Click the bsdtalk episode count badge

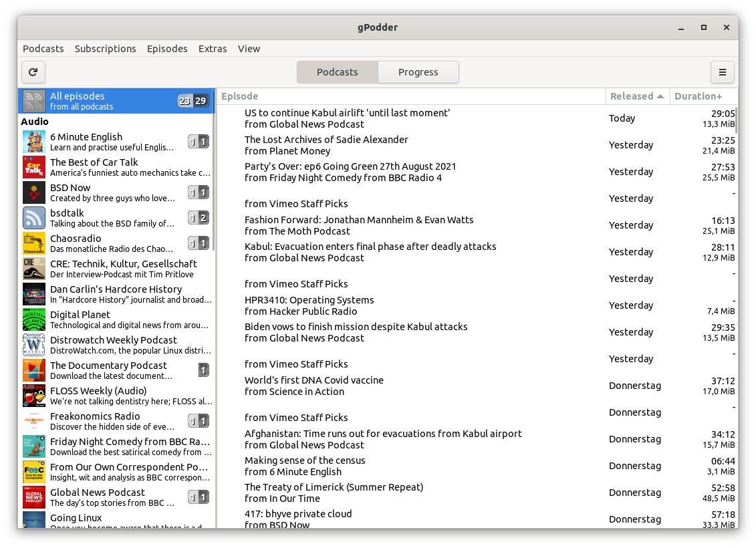point(198,218)
